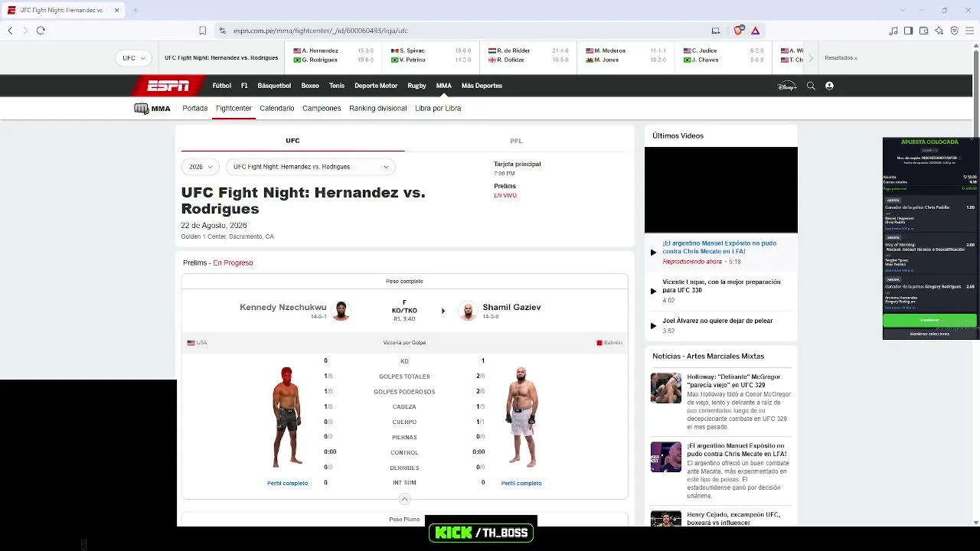Open the Boxeo menu
This screenshot has width=980, height=551.
point(310,86)
